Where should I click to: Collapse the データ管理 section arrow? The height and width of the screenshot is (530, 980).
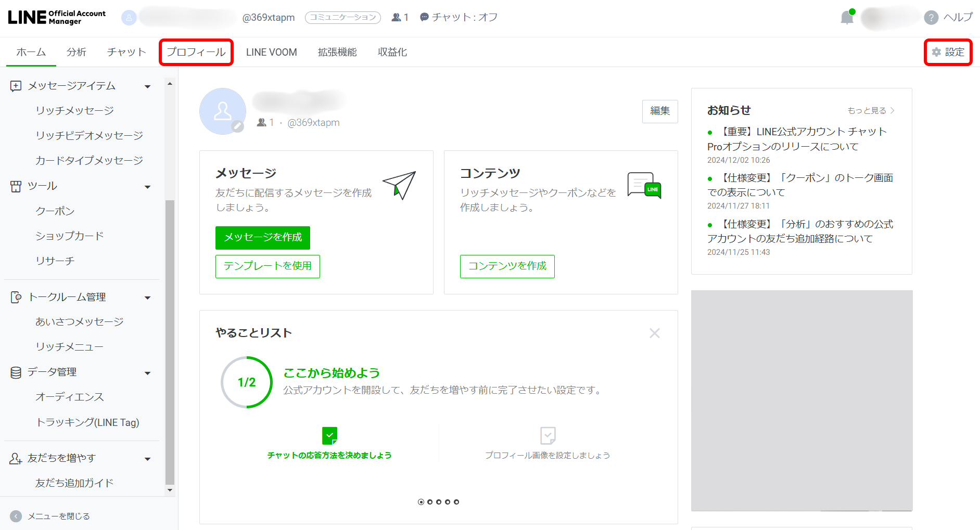click(148, 373)
